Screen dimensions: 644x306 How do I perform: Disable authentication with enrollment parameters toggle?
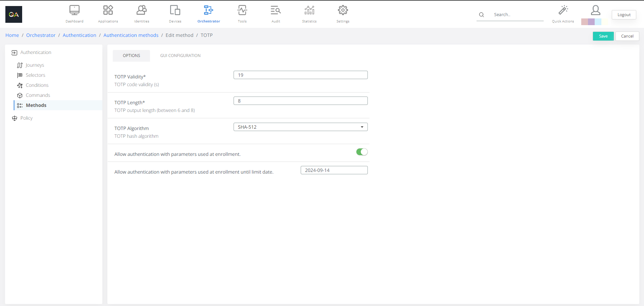click(362, 152)
